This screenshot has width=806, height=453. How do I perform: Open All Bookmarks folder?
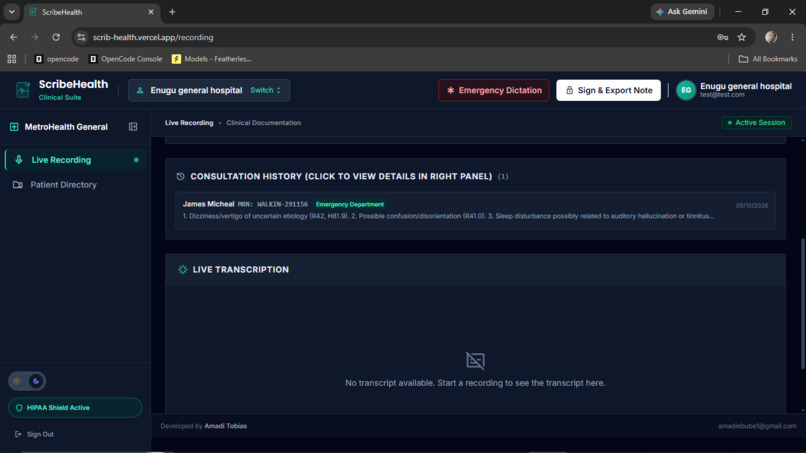[x=767, y=59]
